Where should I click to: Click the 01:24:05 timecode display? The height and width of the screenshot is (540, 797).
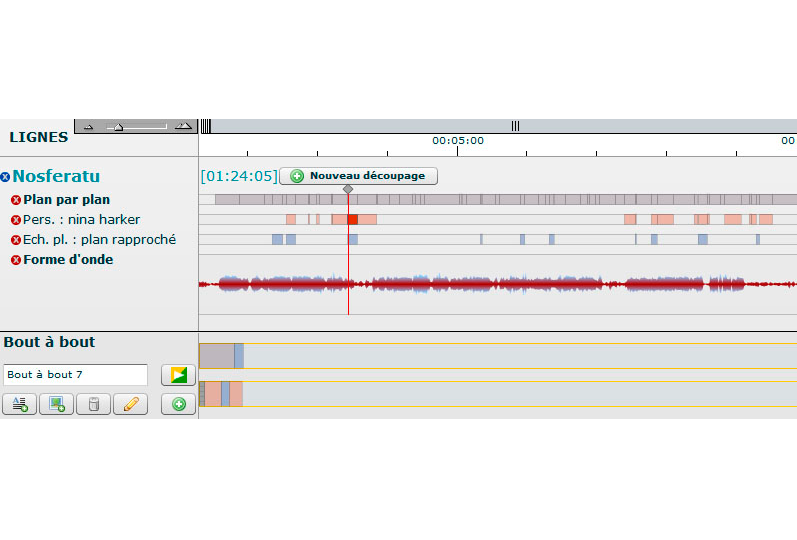[238, 176]
